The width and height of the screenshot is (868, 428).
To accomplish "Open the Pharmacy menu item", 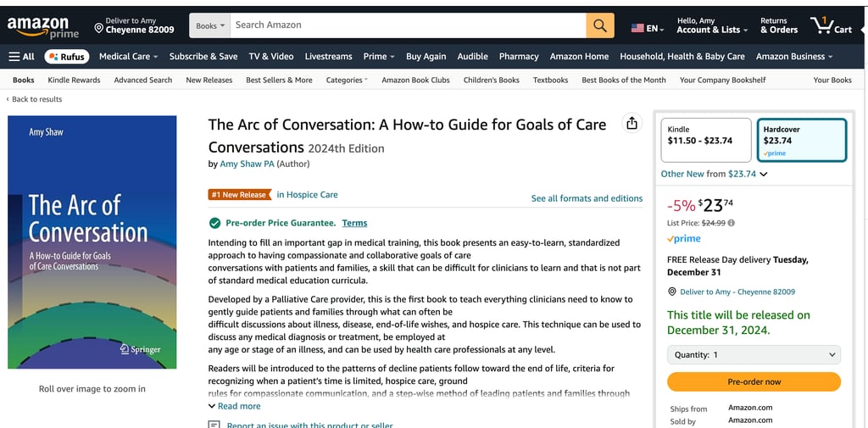I will coord(519,57).
